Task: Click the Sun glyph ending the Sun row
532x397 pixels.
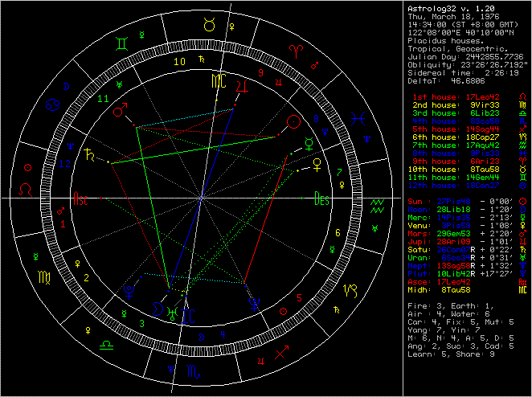Action: tap(523, 202)
